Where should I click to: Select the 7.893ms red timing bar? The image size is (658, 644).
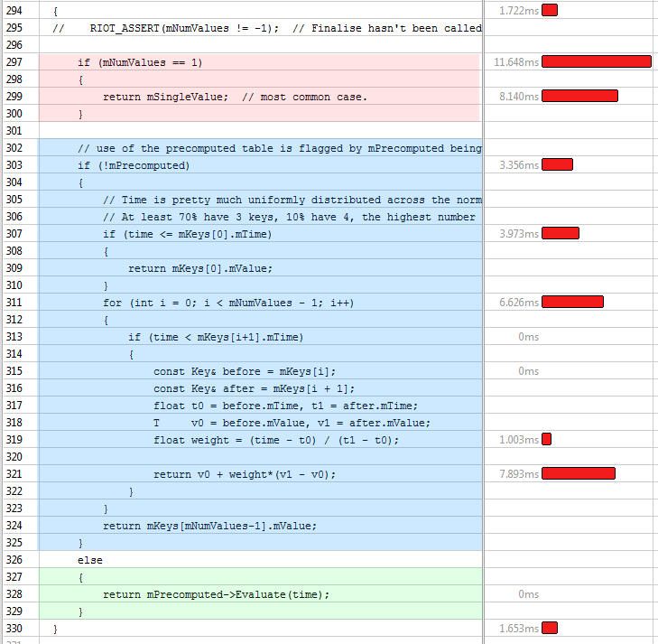pos(578,474)
